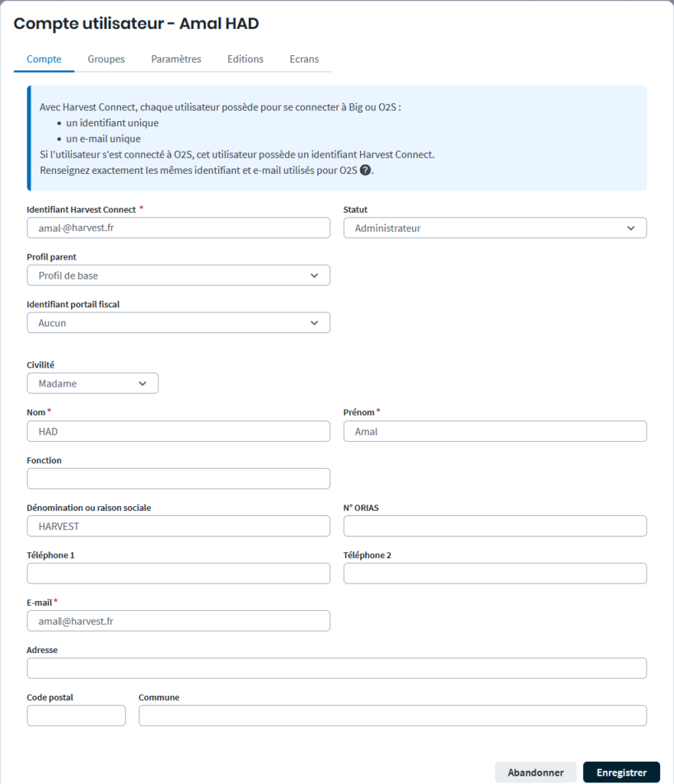Click the Enregistrer button

point(621,773)
